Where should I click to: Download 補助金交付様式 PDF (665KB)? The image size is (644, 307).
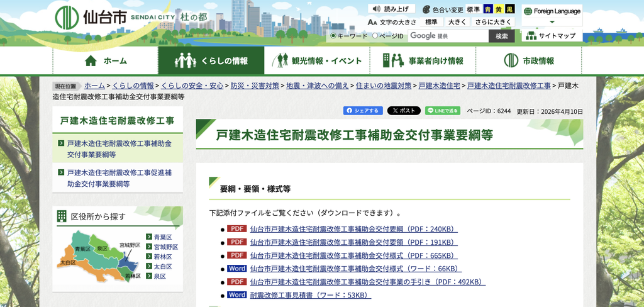point(353,255)
